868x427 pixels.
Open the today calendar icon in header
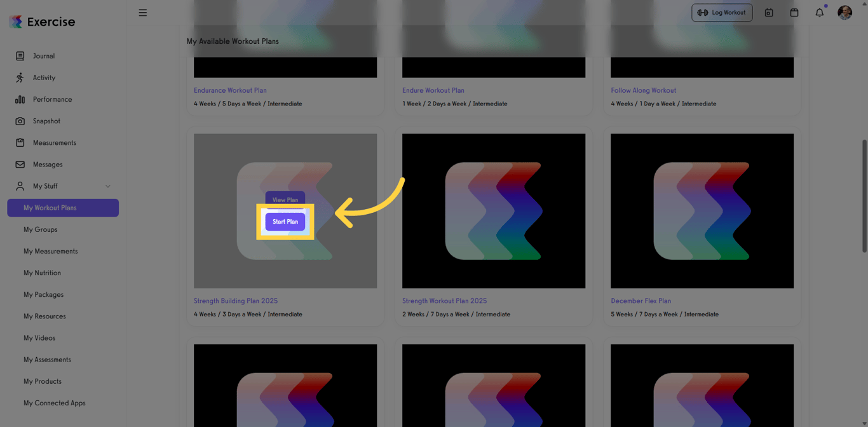tap(769, 13)
